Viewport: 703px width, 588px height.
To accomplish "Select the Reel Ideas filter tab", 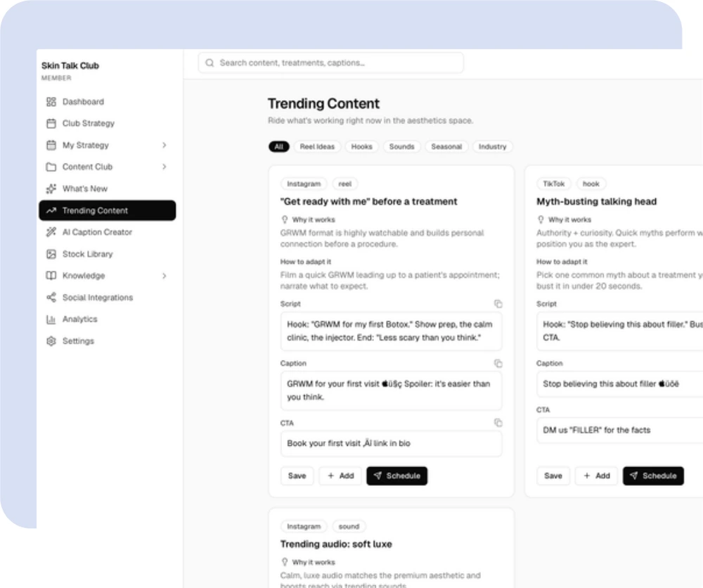I will pos(317,147).
